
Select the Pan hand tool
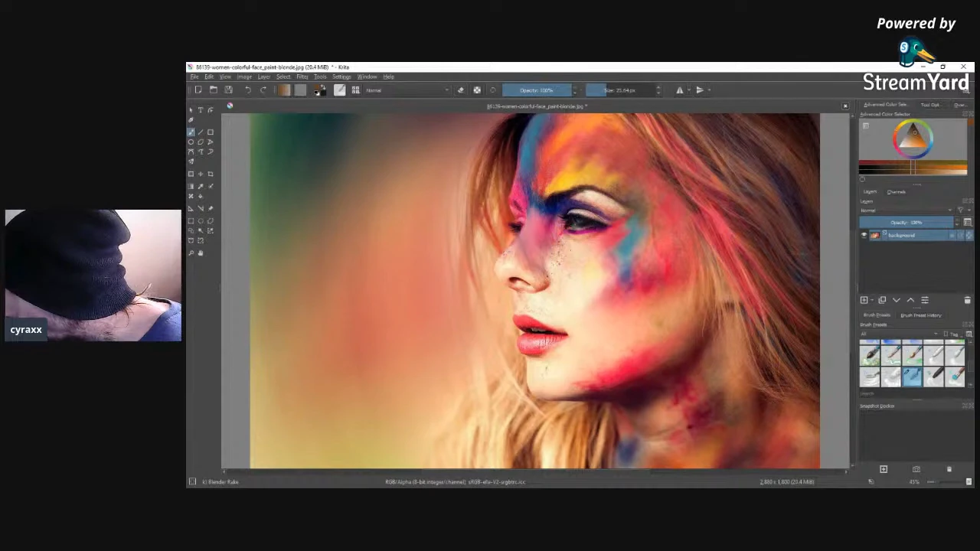pyautogui.click(x=201, y=253)
